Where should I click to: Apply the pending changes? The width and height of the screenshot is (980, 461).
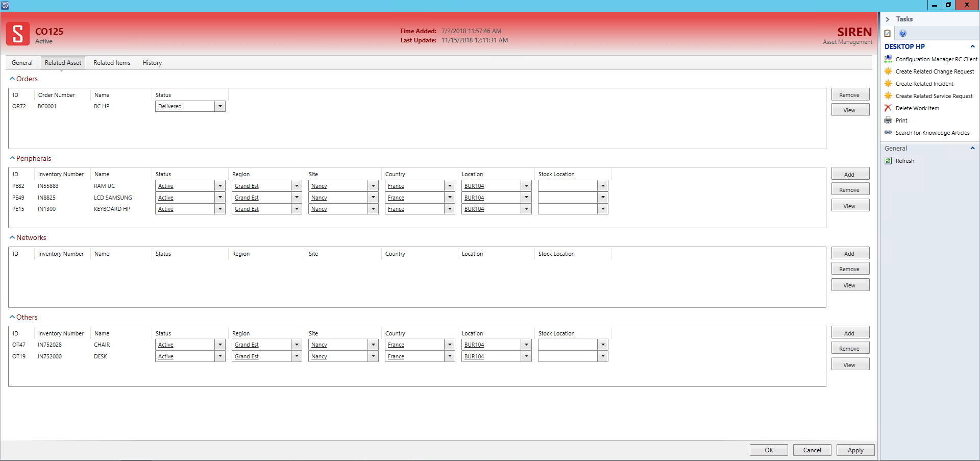[x=855, y=450]
